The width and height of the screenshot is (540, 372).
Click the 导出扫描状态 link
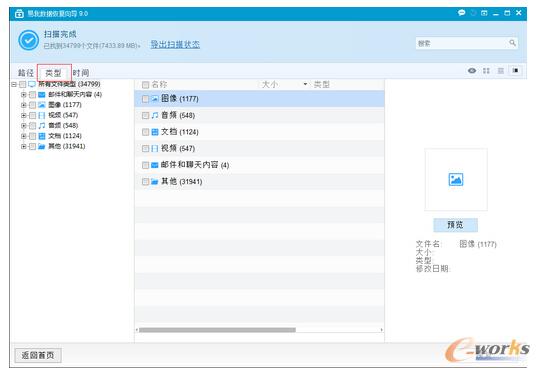click(x=175, y=44)
